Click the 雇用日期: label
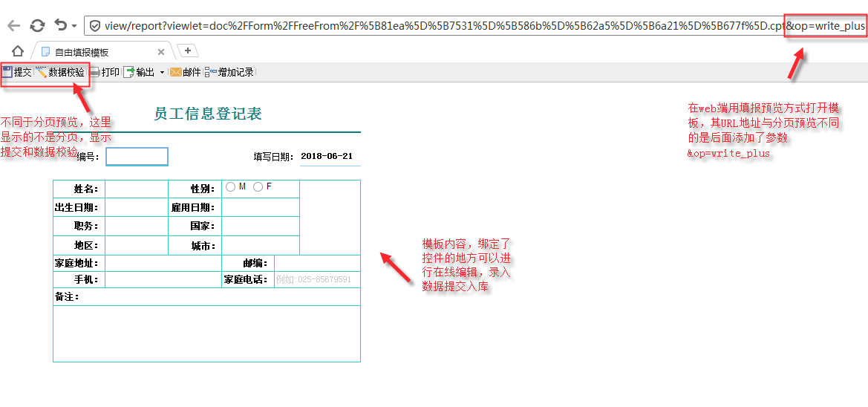 tap(193, 208)
